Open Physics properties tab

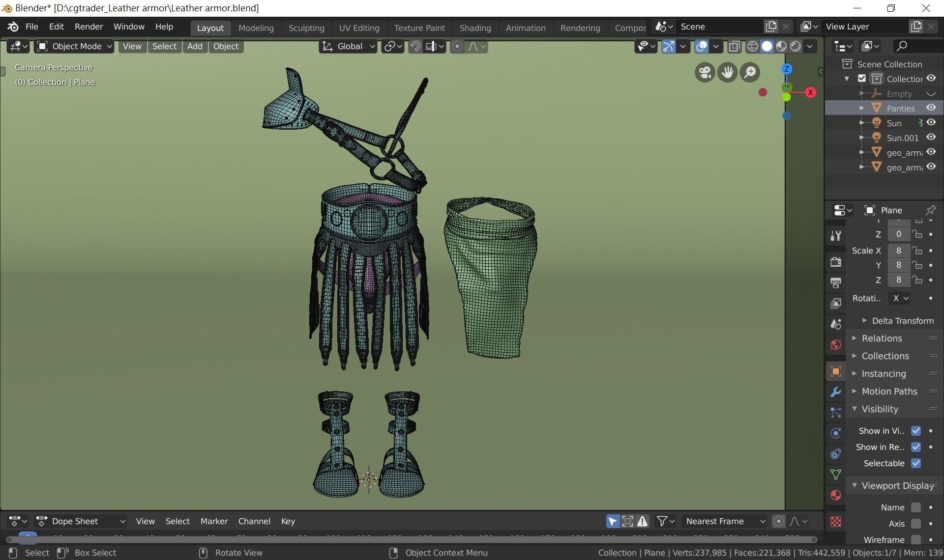click(x=836, y=433)
